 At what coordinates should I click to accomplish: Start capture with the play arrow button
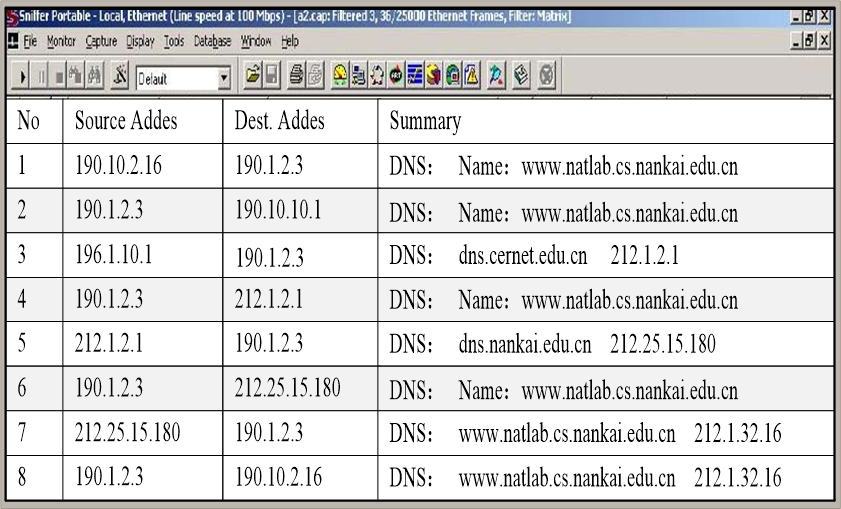click(x=22, y=76)
